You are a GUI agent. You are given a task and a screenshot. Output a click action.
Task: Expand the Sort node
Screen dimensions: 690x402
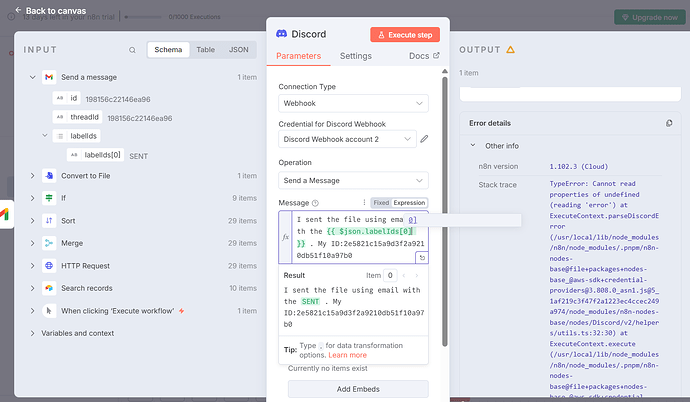pos(33,220)
